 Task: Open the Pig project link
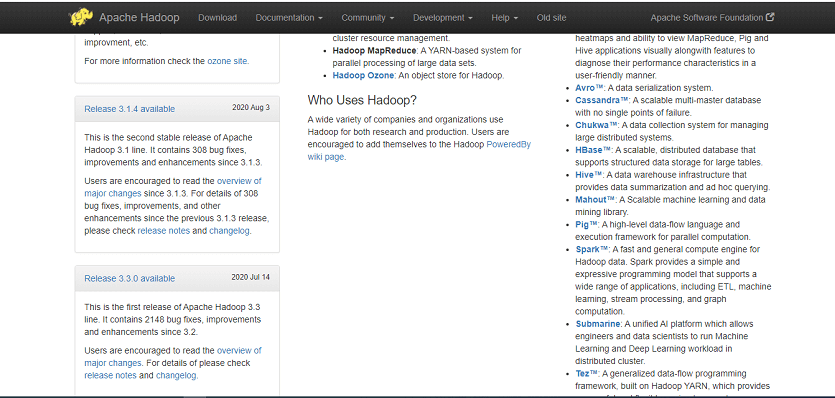pyautogui.click(x=587, y=224)
